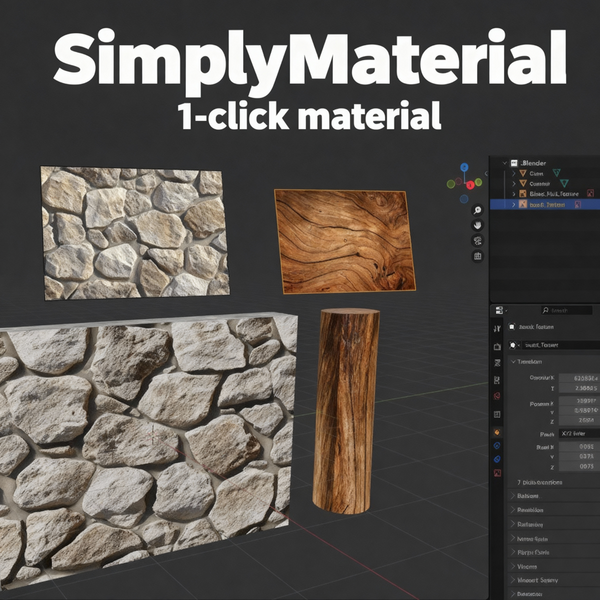
Task: Click the first transform X value field
Action: point(579,378)
